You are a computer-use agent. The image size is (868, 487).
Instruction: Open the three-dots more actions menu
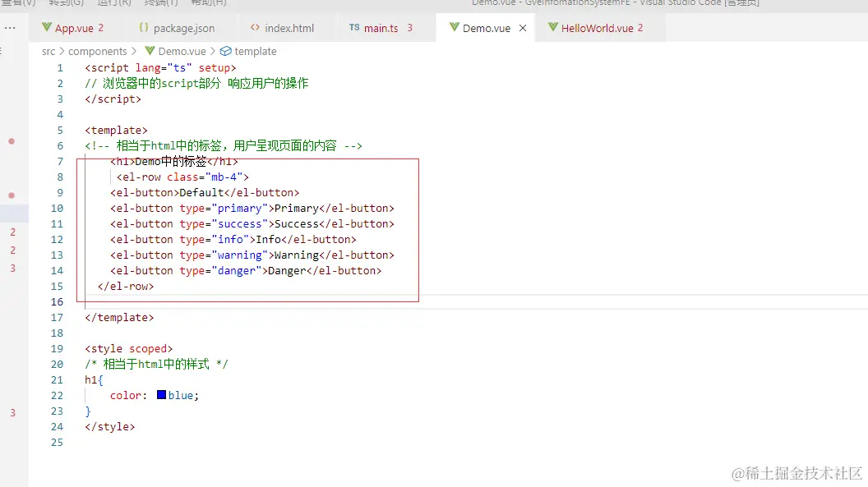[x=10, y=28]
